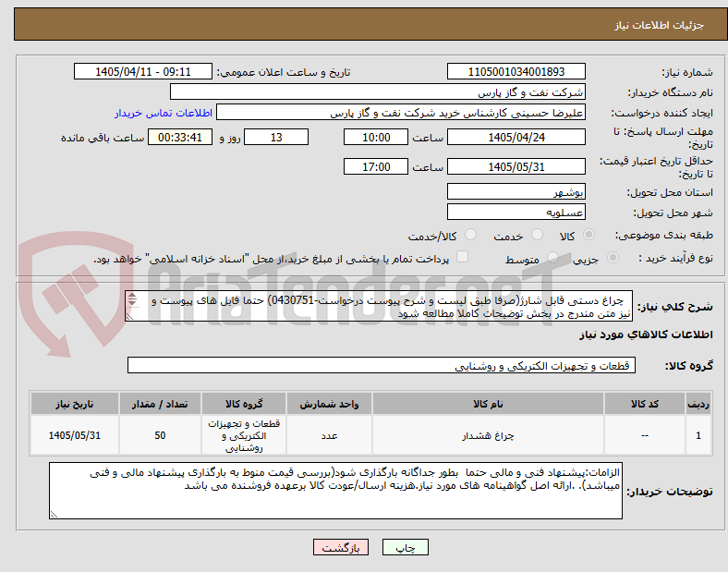The height and width of the screenshot is (572, 728).
Task: Click the نام کالا column header
Action: click(x=488, y=404)
